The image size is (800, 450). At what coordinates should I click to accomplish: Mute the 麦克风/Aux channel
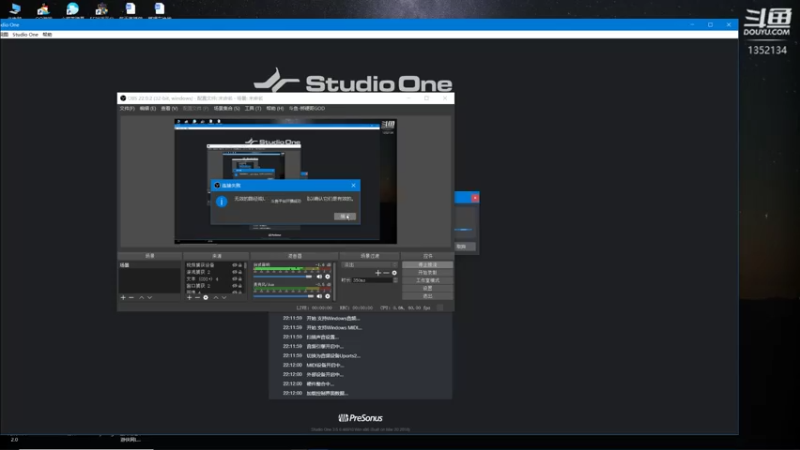click(x=319, y=296)
